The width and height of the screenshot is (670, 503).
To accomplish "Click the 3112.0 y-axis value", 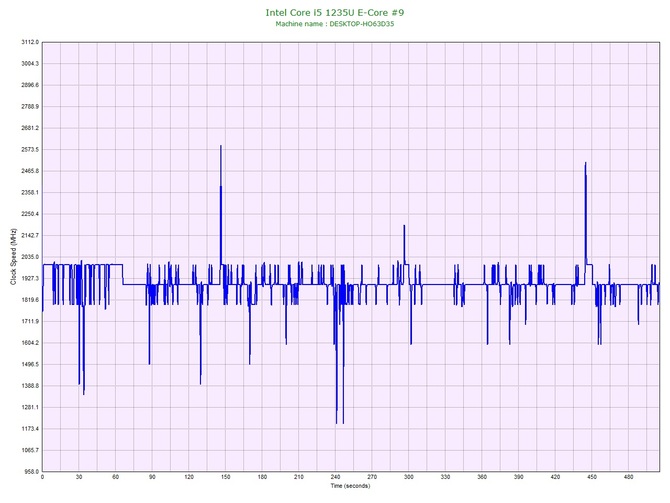I will pyautogui.click(x=30, y=42).
